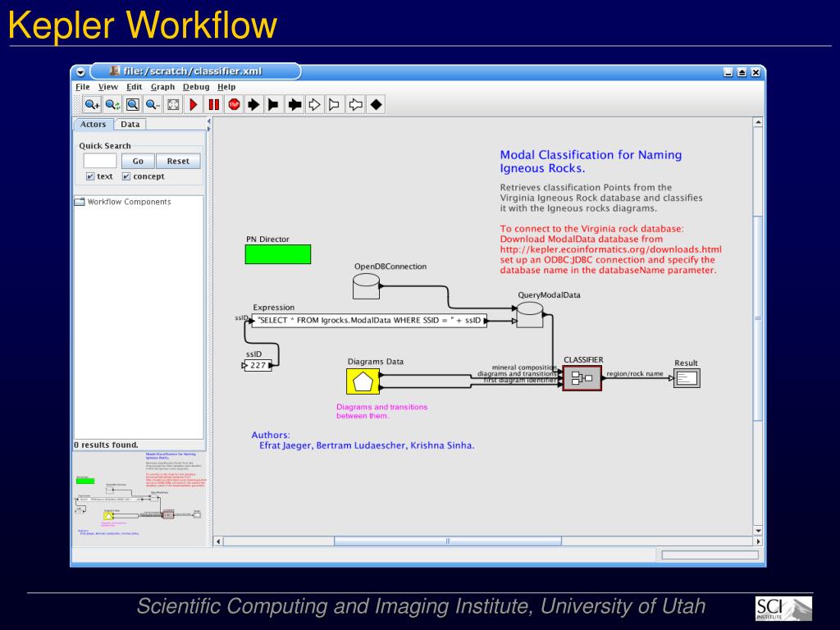Click the Zoom Out magnifier icon

click(153, 104)
